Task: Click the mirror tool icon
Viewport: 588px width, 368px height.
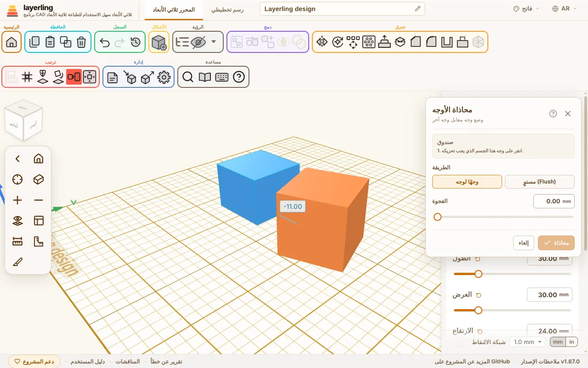Action: (322, 42)
